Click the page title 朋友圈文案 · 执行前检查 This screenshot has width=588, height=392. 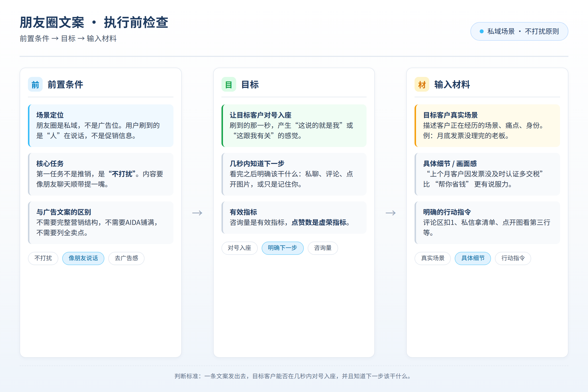pyautogui.click(x=94, y=23)
